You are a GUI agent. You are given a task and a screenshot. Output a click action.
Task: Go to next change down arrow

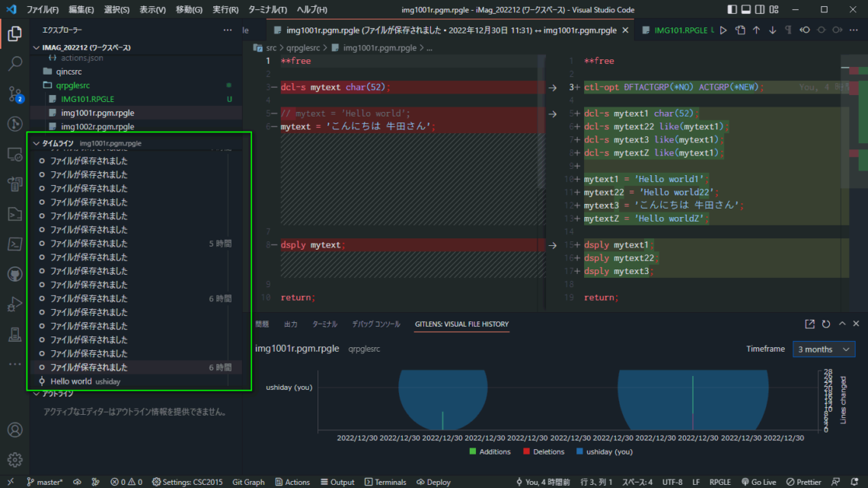(x=772, y=30)
